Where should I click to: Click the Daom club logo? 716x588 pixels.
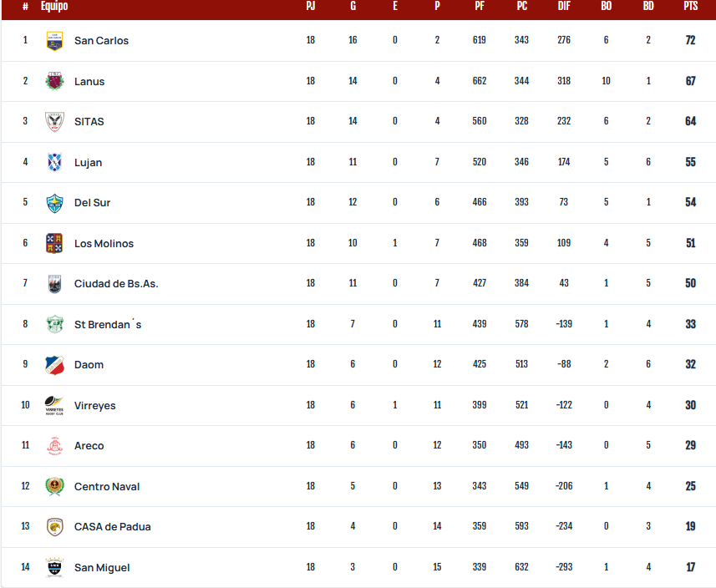tap(54, 365)
